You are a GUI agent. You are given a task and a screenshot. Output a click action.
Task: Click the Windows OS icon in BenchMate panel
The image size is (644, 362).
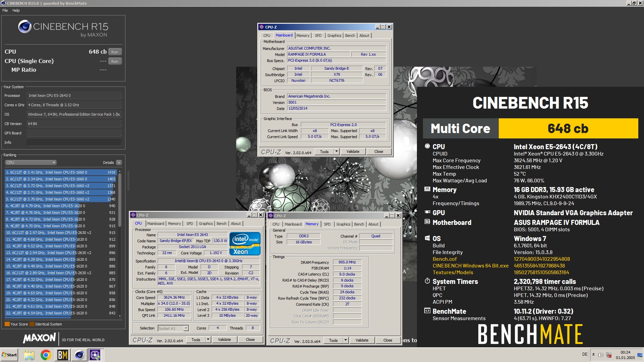[x=427, y=238]
